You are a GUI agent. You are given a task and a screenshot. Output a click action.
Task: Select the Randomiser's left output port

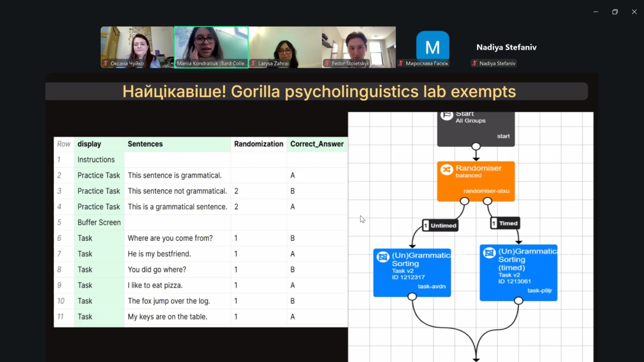(464, 201)
